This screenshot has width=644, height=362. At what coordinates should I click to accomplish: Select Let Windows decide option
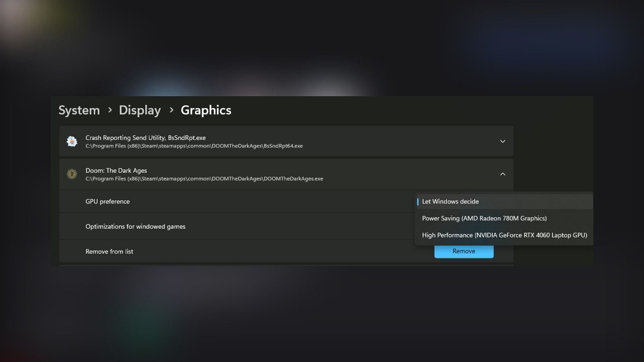504,201
